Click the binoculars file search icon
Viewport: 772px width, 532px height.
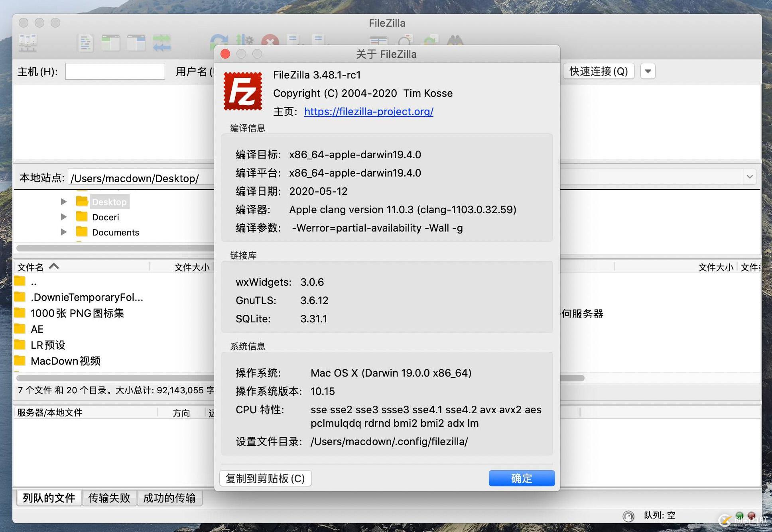455,40
